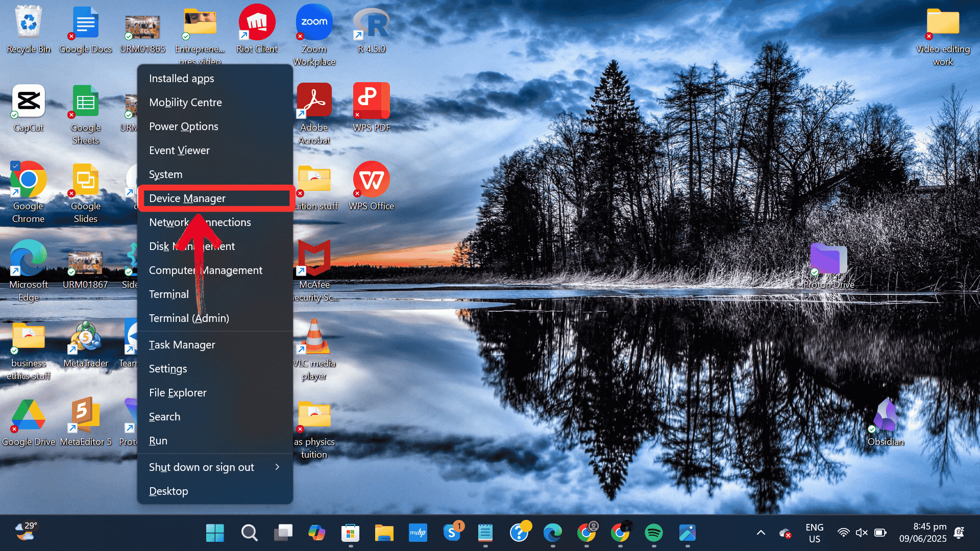Launch Riot Client desktop icon
The image size is (980, 551).
257,22
